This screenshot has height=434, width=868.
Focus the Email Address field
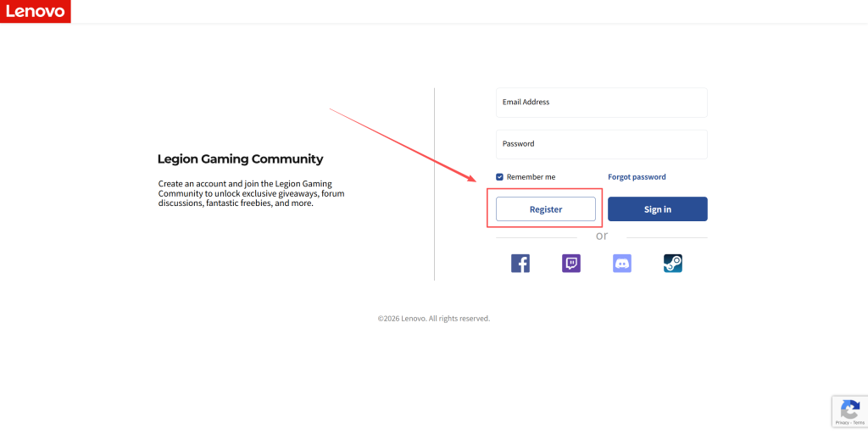(x=601, y=103)
